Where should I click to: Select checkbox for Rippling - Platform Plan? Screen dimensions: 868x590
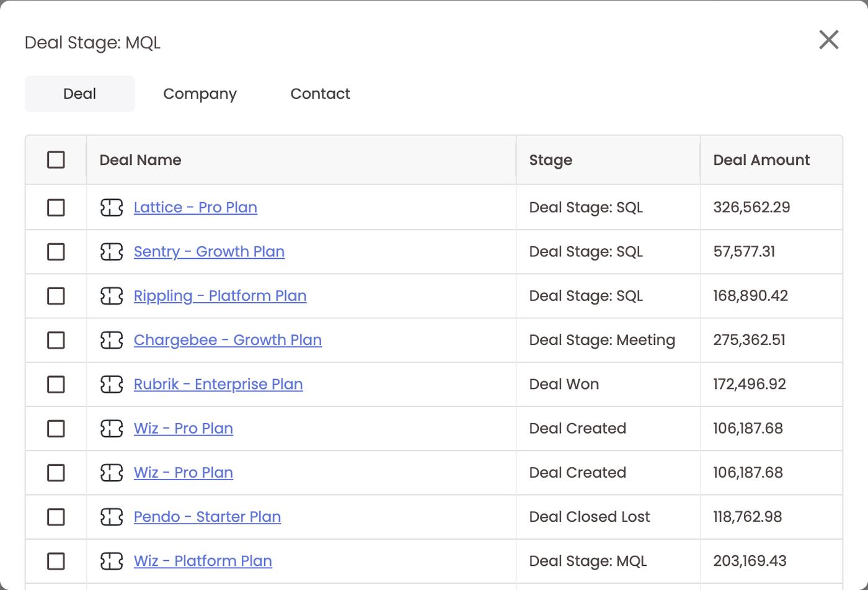tap(56, 296)
